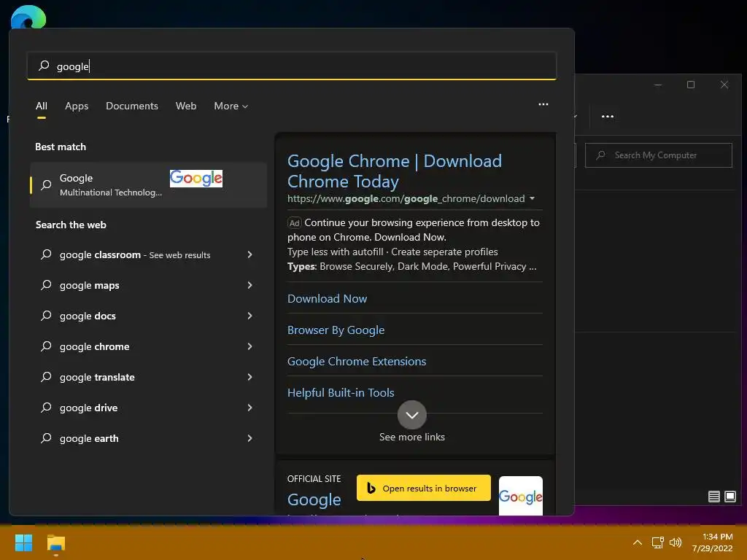Open the Browser By Google link
This screenshot has height=560, width=747.
click(336, 330)
